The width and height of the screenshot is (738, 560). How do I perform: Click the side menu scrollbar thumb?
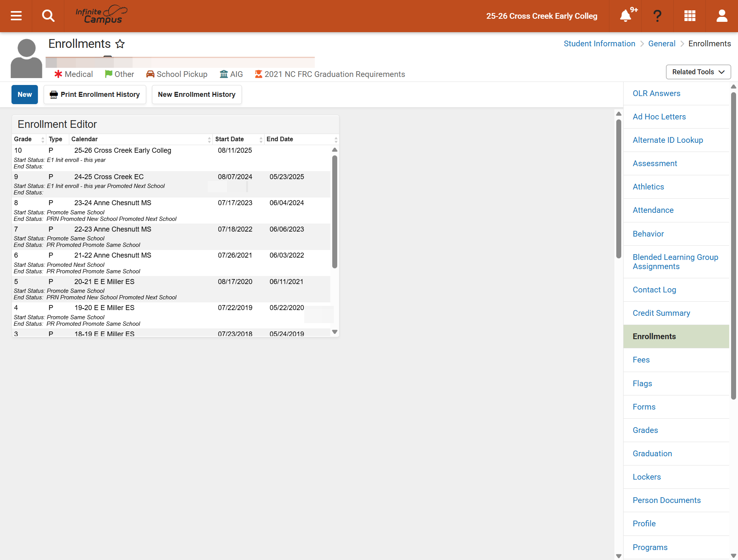[733, 245]
